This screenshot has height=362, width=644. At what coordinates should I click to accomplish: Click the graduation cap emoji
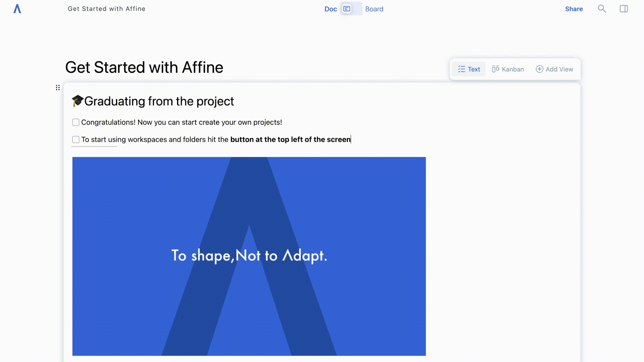coord(77,101)
